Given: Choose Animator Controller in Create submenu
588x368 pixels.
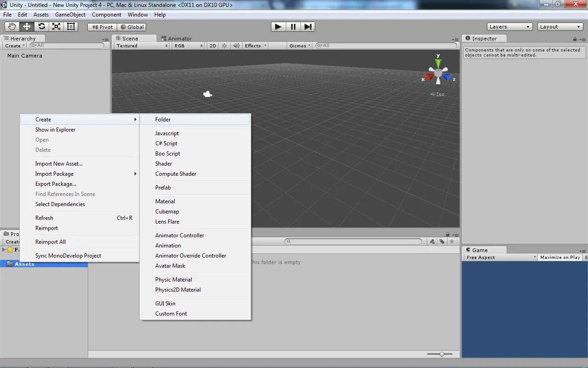Looking at the screenshot, I should coord(195,236).
